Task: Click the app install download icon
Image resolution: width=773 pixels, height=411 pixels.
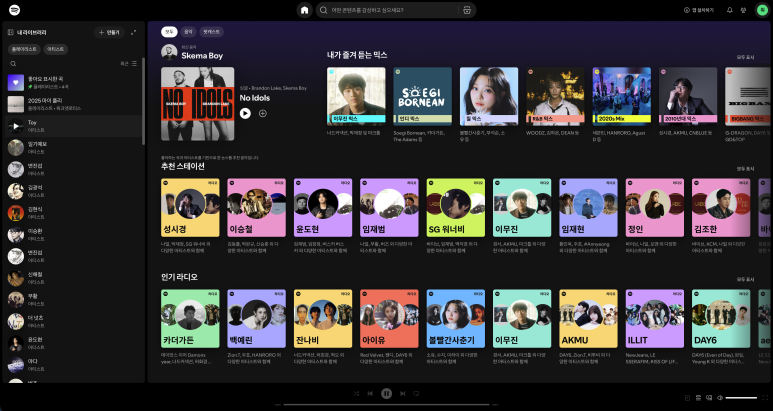Action: 686,10
